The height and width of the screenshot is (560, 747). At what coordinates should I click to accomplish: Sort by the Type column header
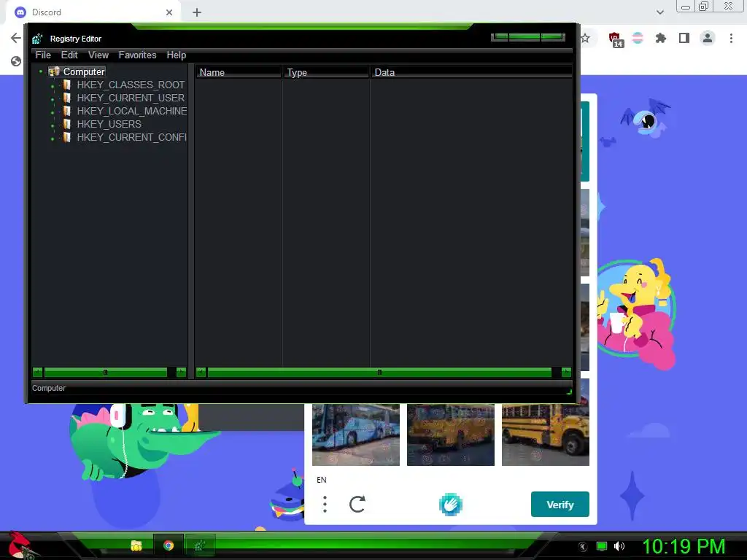coord(326,72)
